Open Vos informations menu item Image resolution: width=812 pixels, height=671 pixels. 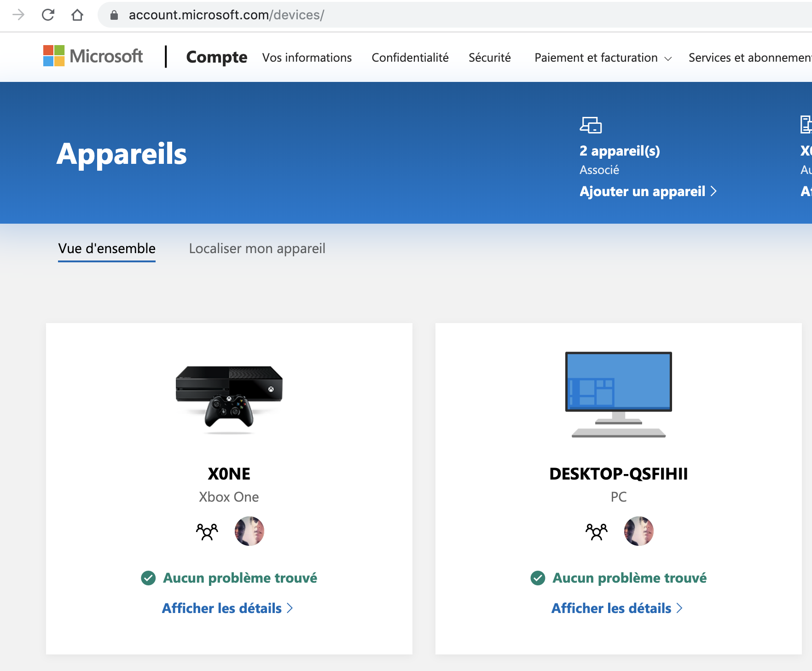307,58
